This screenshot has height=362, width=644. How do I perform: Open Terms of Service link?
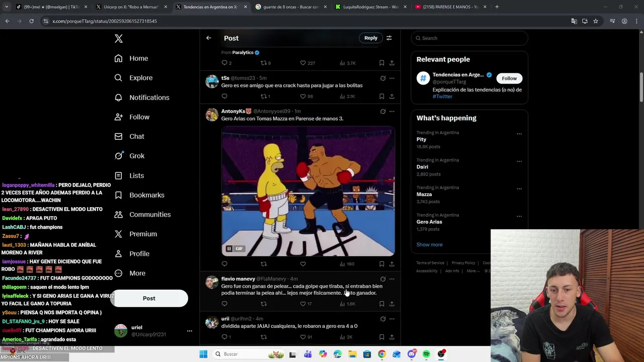430,263
